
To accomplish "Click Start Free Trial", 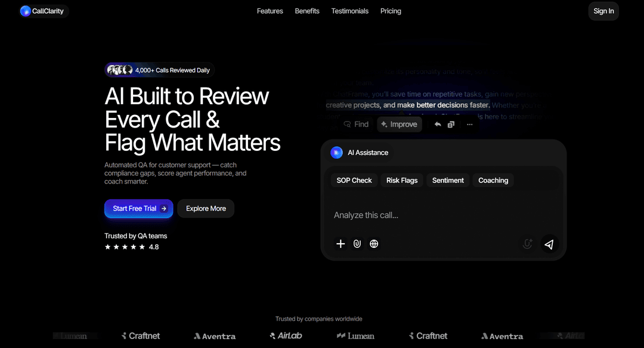I will [138, 209].
